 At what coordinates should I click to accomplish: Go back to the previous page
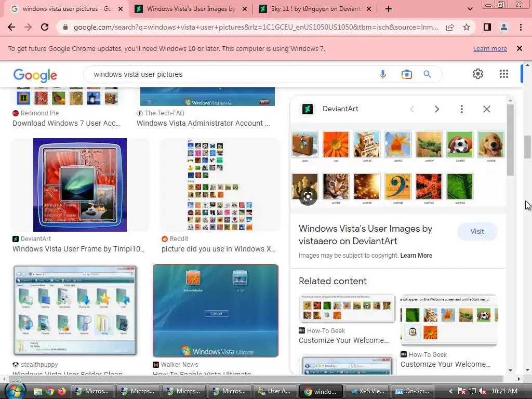(x=11, y=27)
